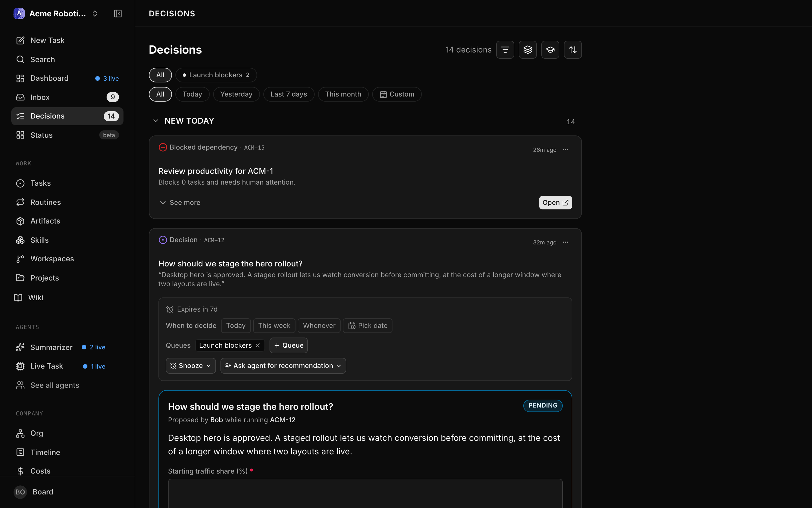Select the All date range chip

(160, 94)
